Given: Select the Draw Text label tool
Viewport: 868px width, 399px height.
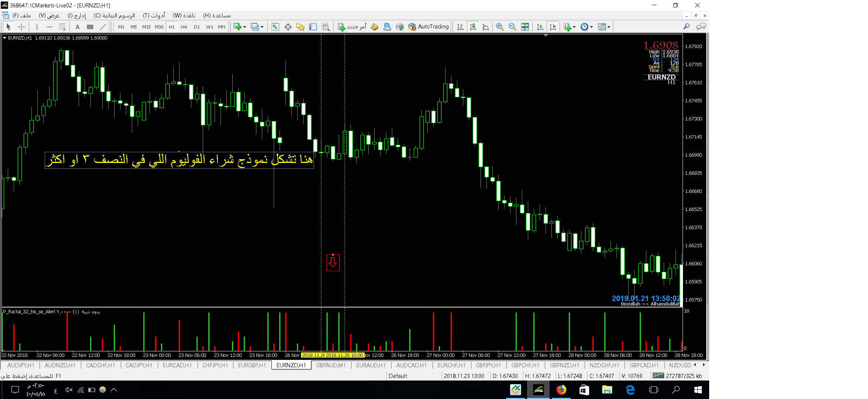Looking at the screenshot, I should pyautogui.click(x=77, y=27).
